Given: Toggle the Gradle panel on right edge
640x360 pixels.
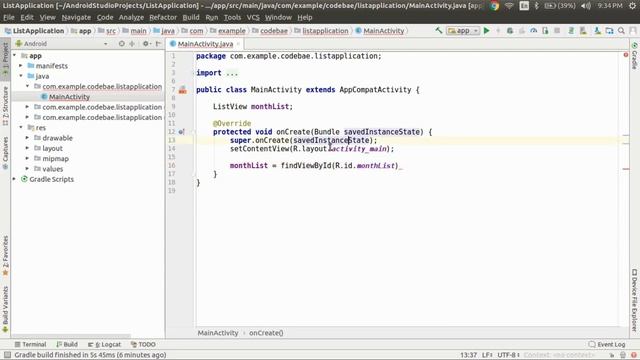Looking at the screenshot, I should tap(634, 56).
